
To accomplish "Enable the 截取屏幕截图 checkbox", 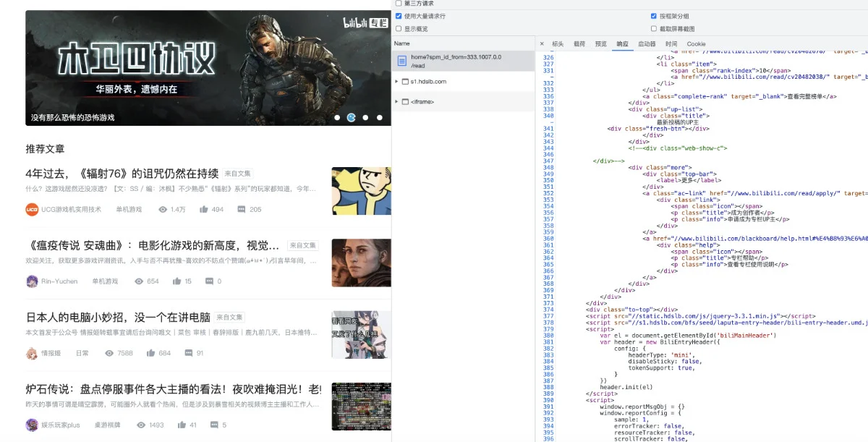I will (654, 29).
